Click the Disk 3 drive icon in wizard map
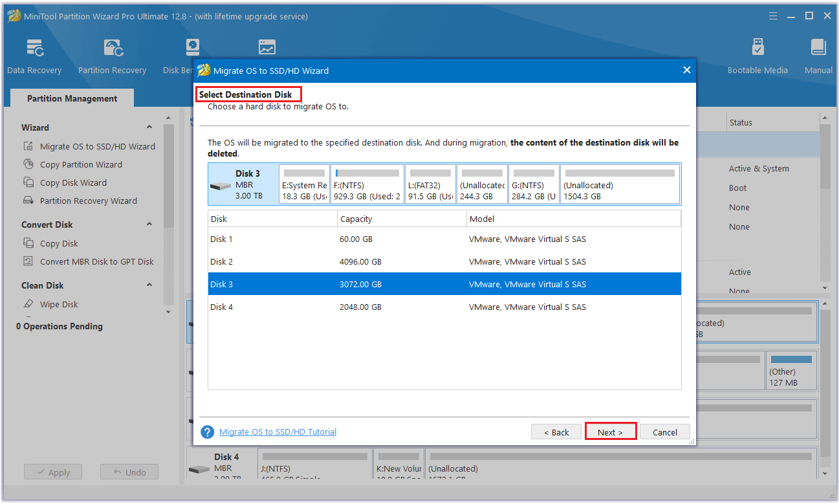This screenshot has height=504, width=839. (x=221, y=186)
